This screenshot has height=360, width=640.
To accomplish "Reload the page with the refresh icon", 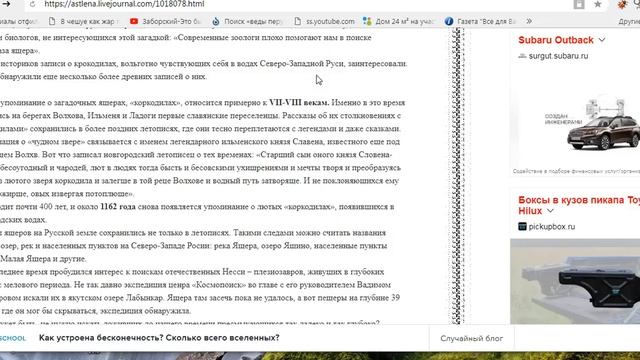I will coord(33,4).
